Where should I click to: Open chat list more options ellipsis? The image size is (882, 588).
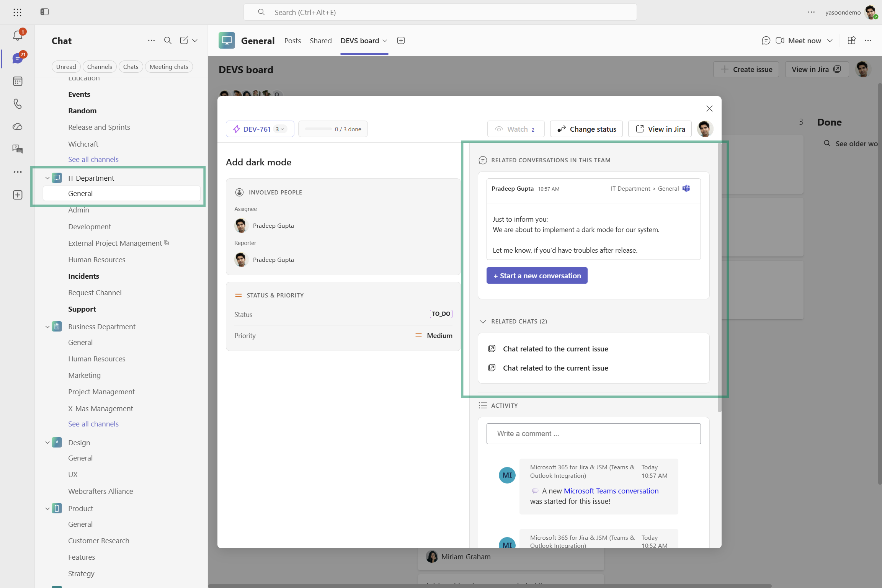[x=151, y=40]
